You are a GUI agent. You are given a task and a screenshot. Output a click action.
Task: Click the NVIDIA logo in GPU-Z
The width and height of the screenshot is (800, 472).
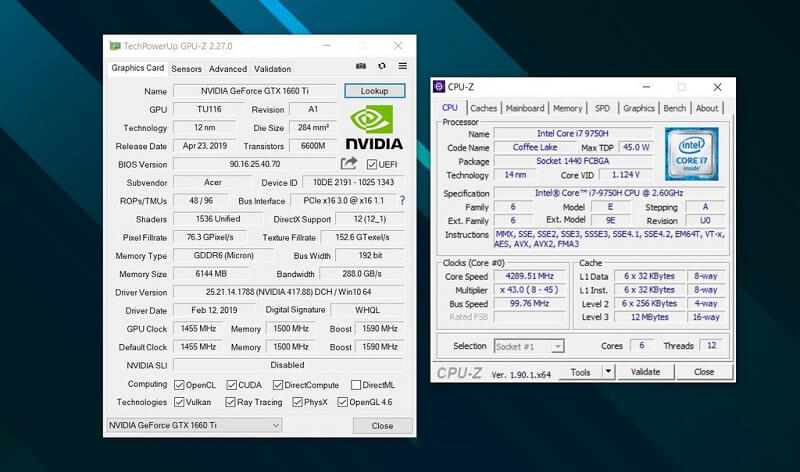pos(374,128)
